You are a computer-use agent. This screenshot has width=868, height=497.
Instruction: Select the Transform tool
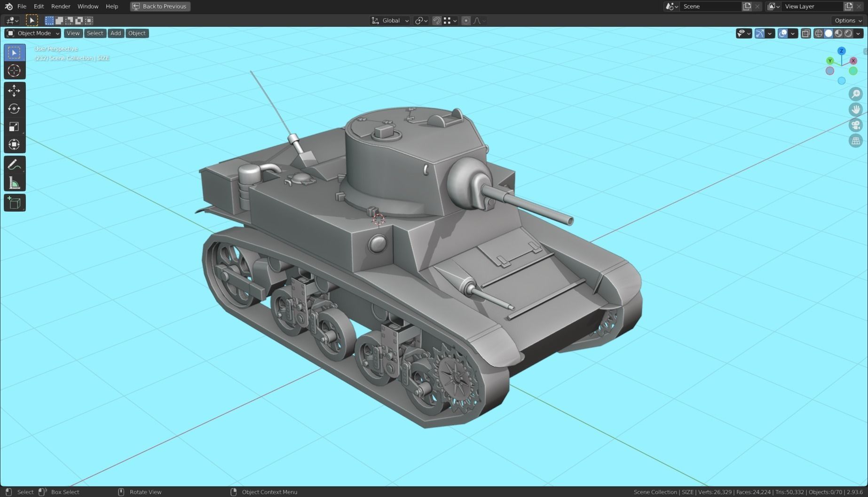coord(15,144)
